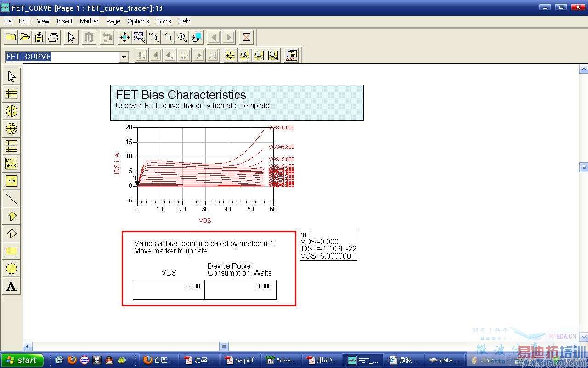Select the arrow pointer in the left palette
Viewport: 588px width, 368px height.
point(11,76)
